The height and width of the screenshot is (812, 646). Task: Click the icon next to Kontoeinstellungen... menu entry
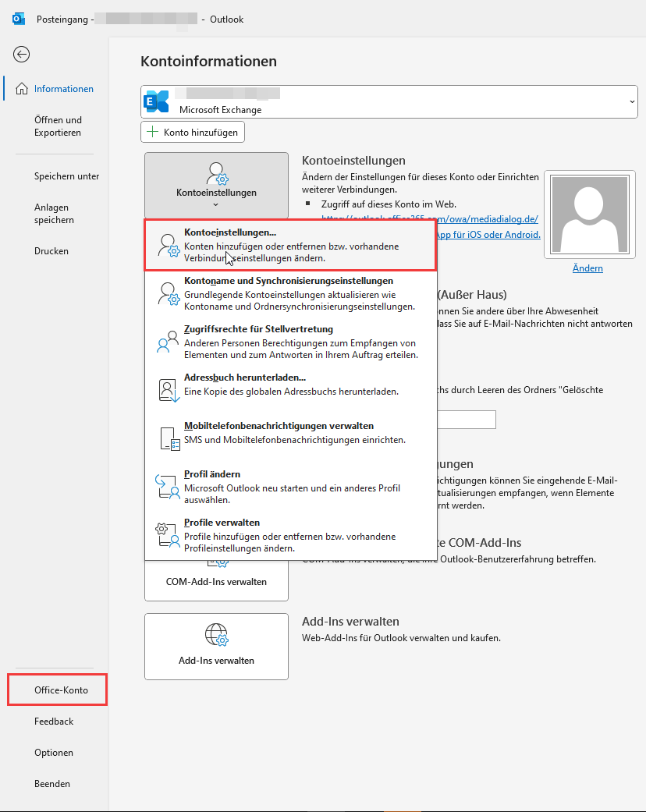169,246
